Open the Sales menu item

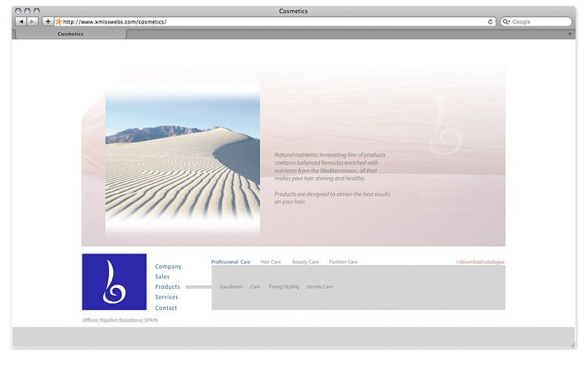[x=162, y=277]
